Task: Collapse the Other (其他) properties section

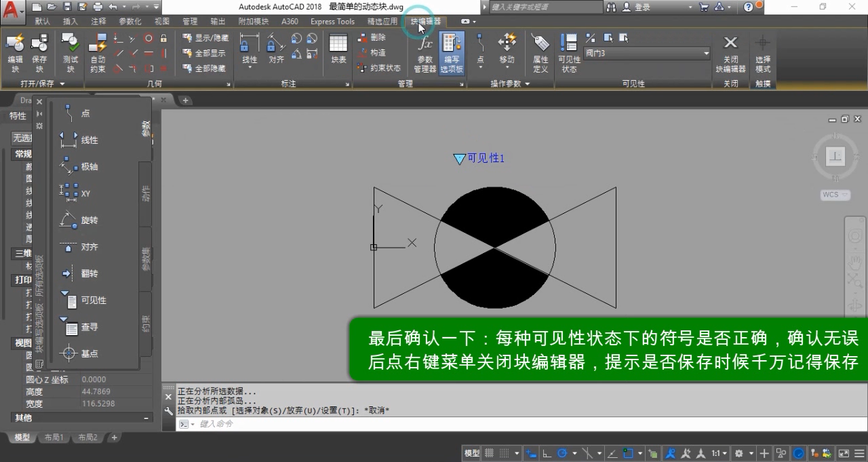Action: [x=146, y=418]
